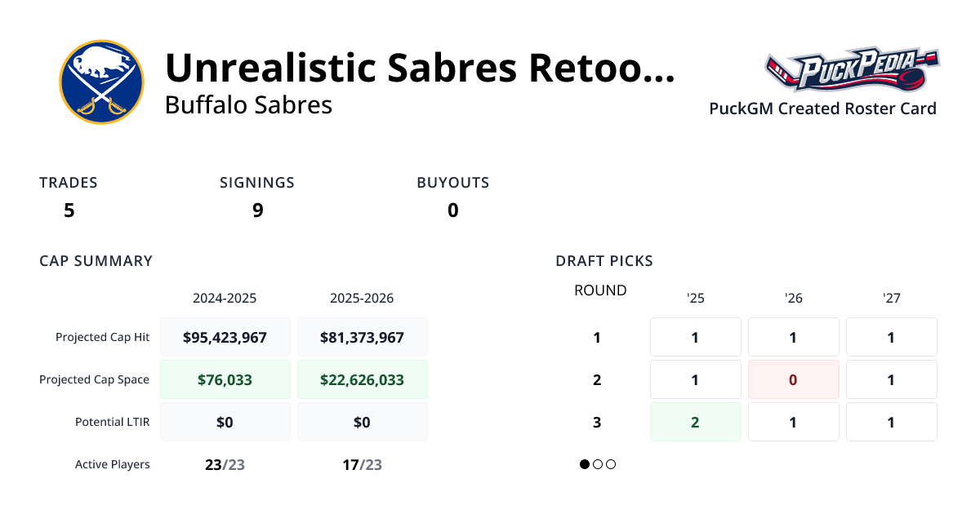Open the Signings count of 9
Image resolution: width=980 pixels, height=514 pixels.
click(257, 210)
